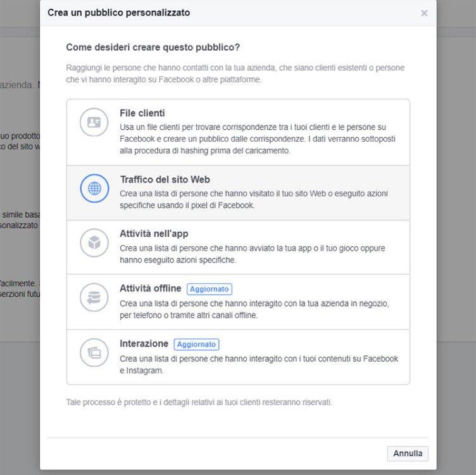The height and width of the screenshot is (475, 476).
Task: Click the description mentioning pixel di Facebook
Action: point(253,199)
